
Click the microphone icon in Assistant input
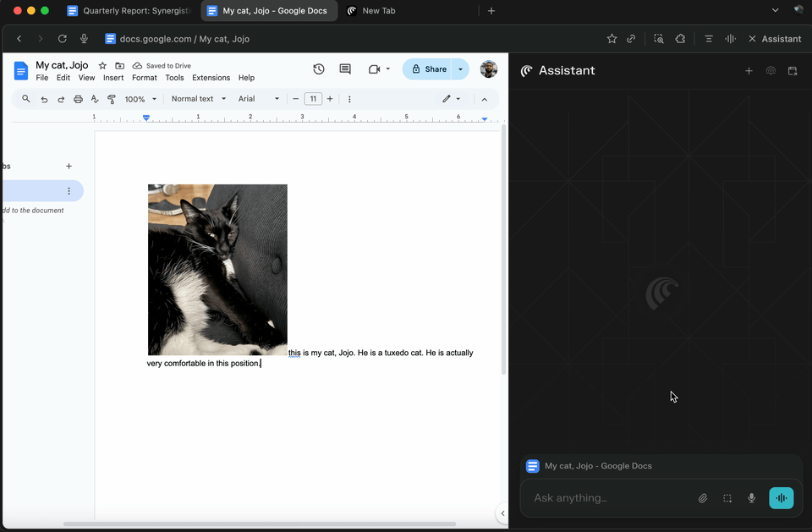pyautogui.click(x=751, y=498)
